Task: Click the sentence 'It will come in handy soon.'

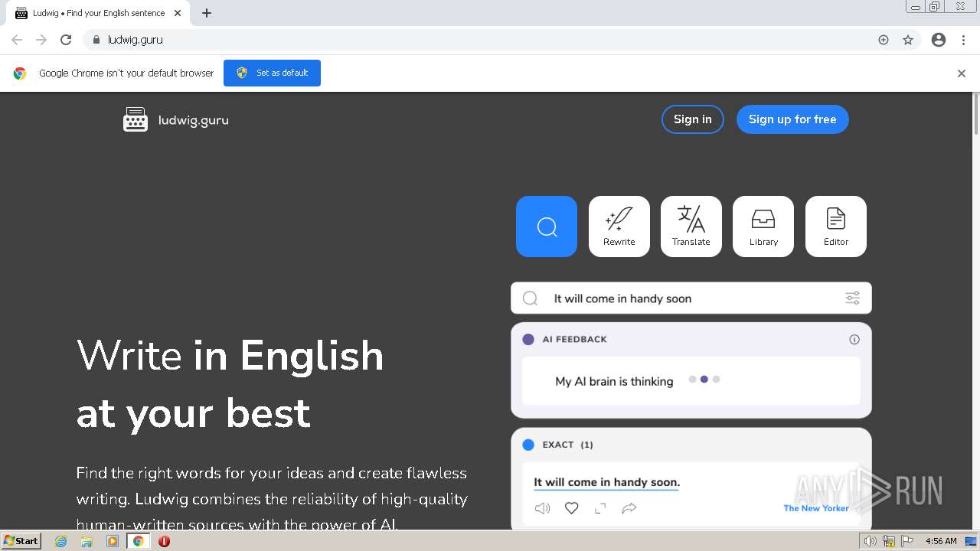Action: click(606, 482)
